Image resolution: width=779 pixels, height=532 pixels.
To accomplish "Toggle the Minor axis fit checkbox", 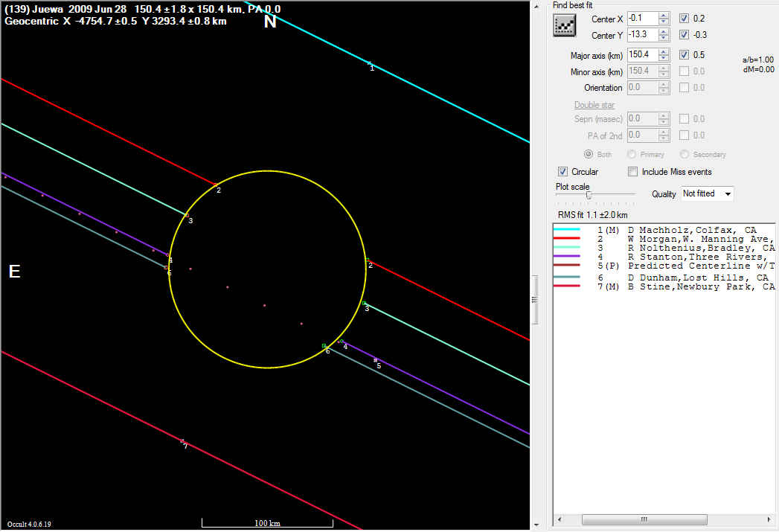I will coord(684,71).
